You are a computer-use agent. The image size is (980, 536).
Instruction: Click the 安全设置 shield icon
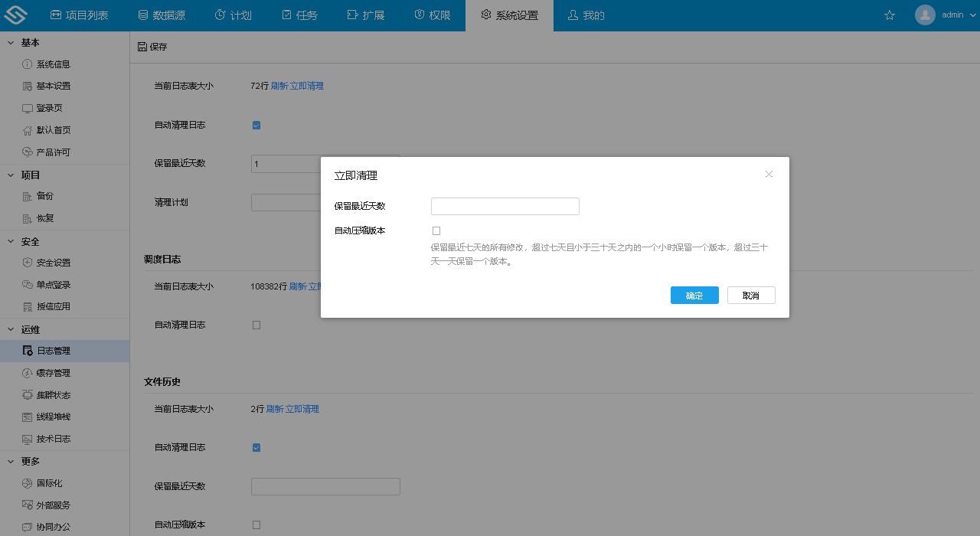tap(28, 263)
